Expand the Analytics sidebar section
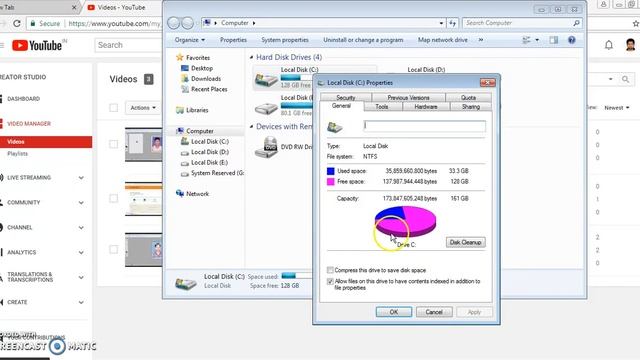Screen dimensions: 640x360 81,252
